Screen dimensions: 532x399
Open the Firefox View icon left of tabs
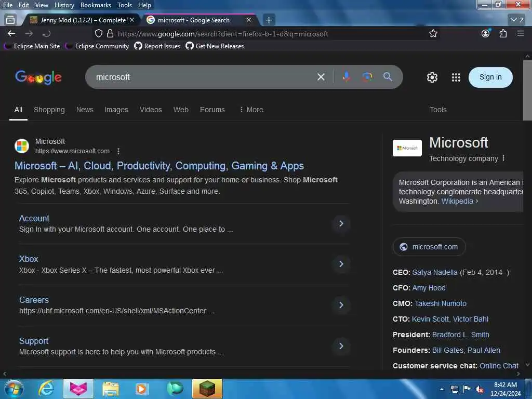click(10, 20)
